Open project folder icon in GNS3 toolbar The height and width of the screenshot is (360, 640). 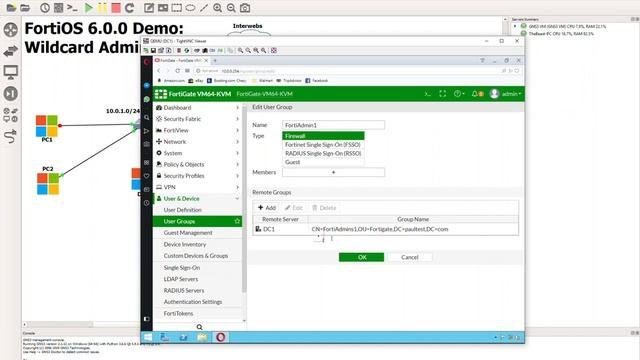25,8
